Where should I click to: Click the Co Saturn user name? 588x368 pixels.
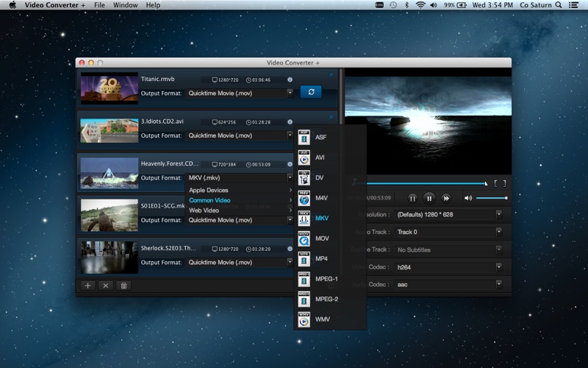(536, 5)
